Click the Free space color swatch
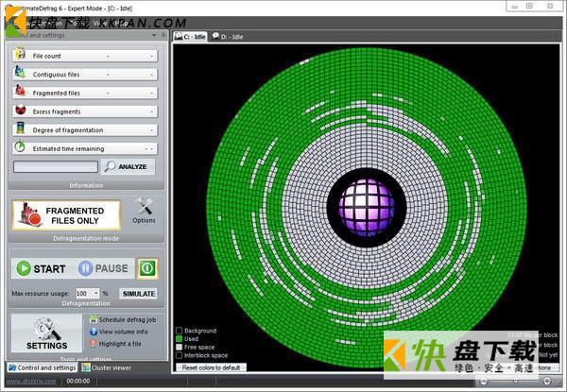The image size is (567, 392). click(x=179, y=347)
